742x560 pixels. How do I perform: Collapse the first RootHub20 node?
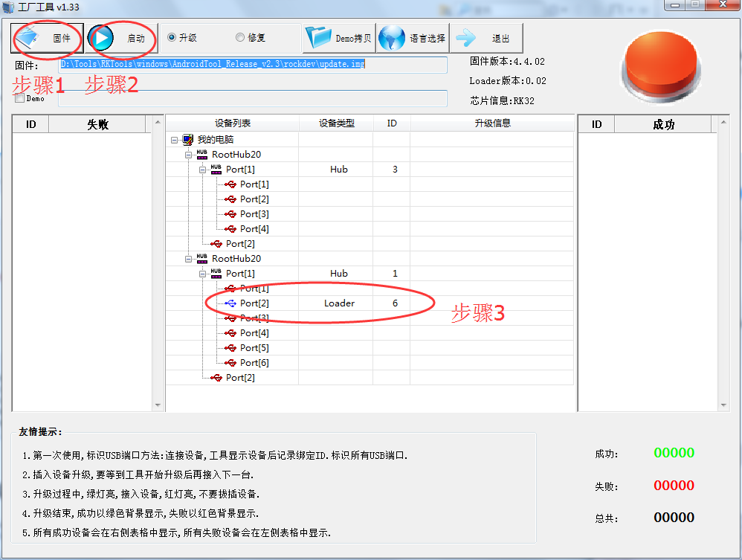pyautogui.click(x=189, y=155)
